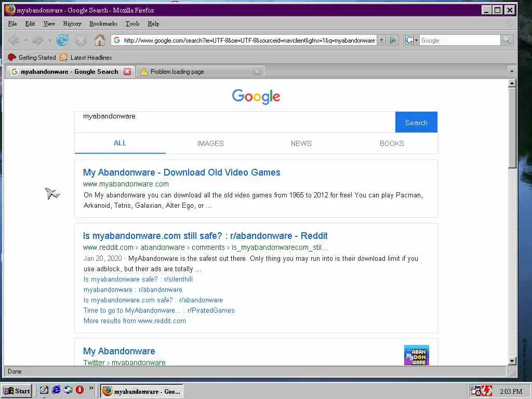
Task: Open the search engine selector G icon
Action: pos(411,41)
